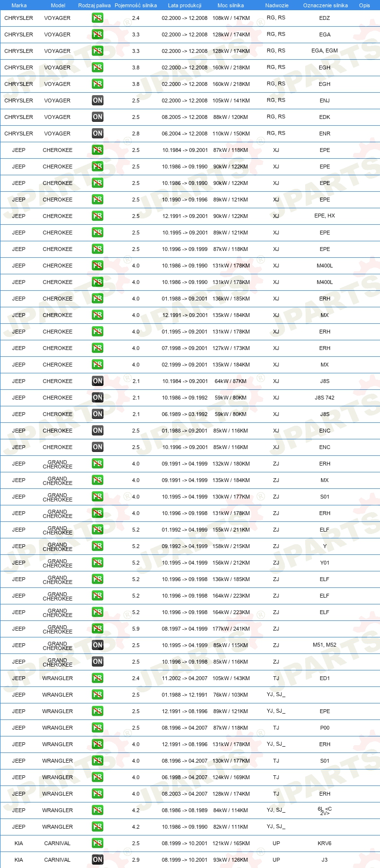Click the petrol fuel icon in Voyager EDZ row

point(98,18)
